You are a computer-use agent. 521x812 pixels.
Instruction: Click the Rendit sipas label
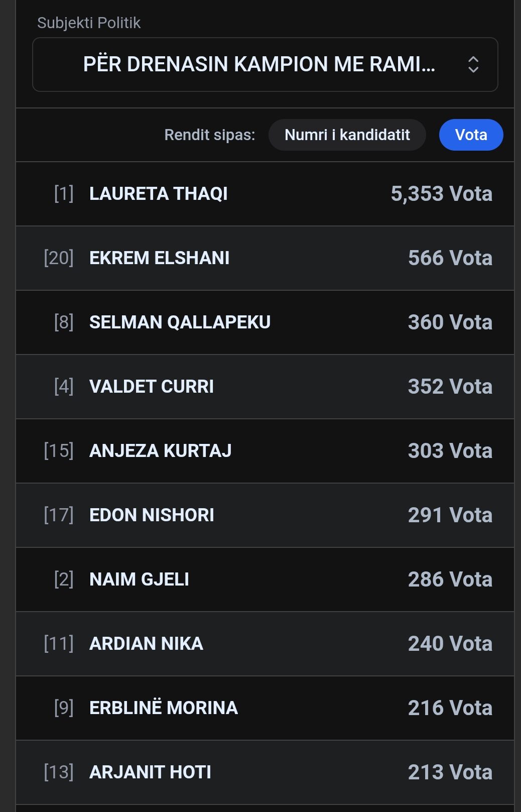click(209, 135)
